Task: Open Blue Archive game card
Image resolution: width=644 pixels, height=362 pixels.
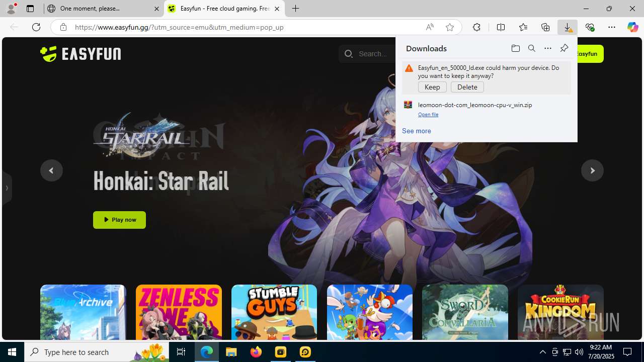Action: (83, 312)
